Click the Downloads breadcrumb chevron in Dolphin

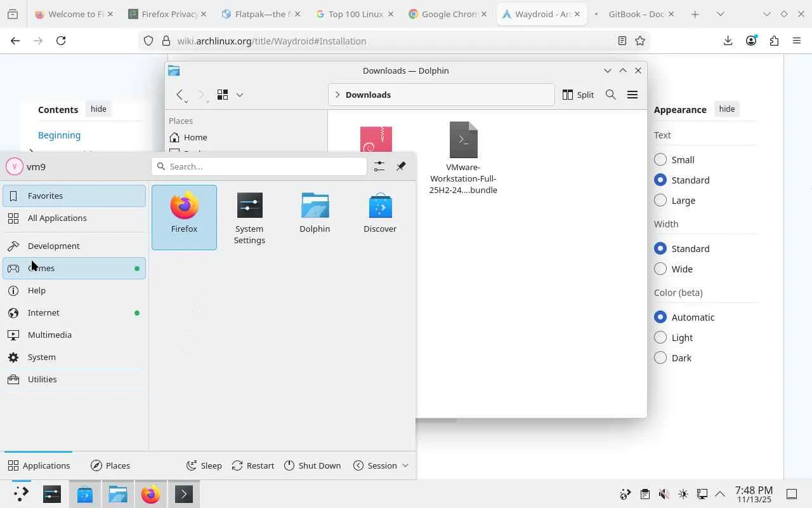pyautogui.click(x=337, y=95)
